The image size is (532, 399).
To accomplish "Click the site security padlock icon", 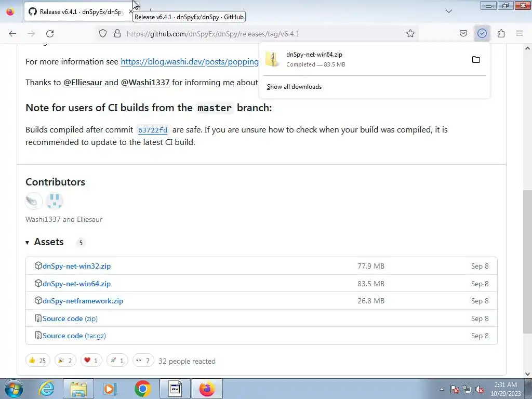I will tap(117, 34).
